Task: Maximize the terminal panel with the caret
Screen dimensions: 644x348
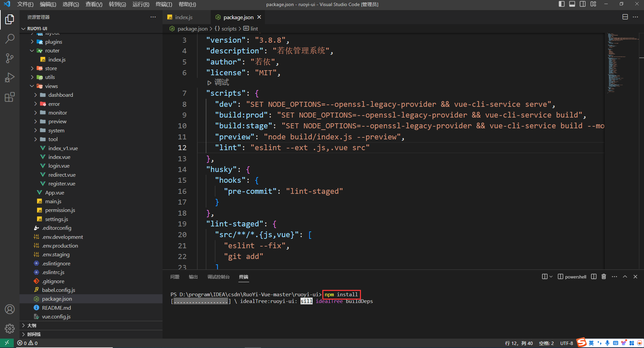Action: (x=625, y=276)
